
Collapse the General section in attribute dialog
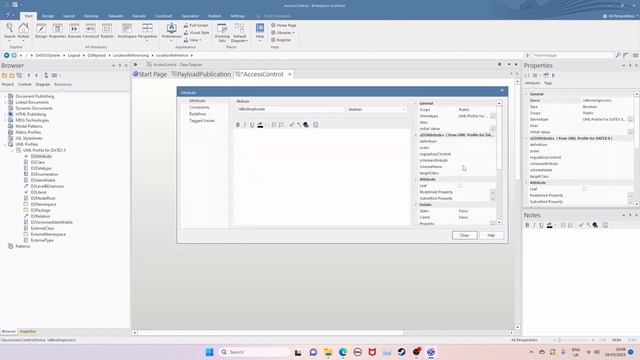pos(416,103)
